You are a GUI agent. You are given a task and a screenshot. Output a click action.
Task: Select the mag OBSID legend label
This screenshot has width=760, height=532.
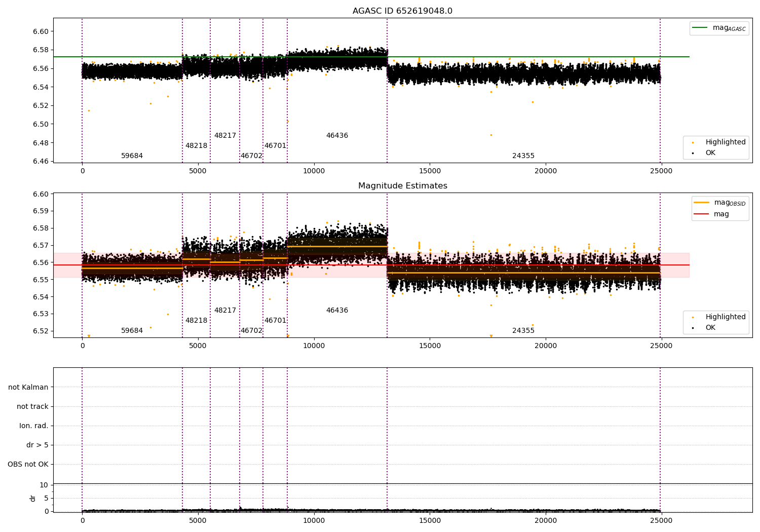pyautogui.click(x=730, y=203)
